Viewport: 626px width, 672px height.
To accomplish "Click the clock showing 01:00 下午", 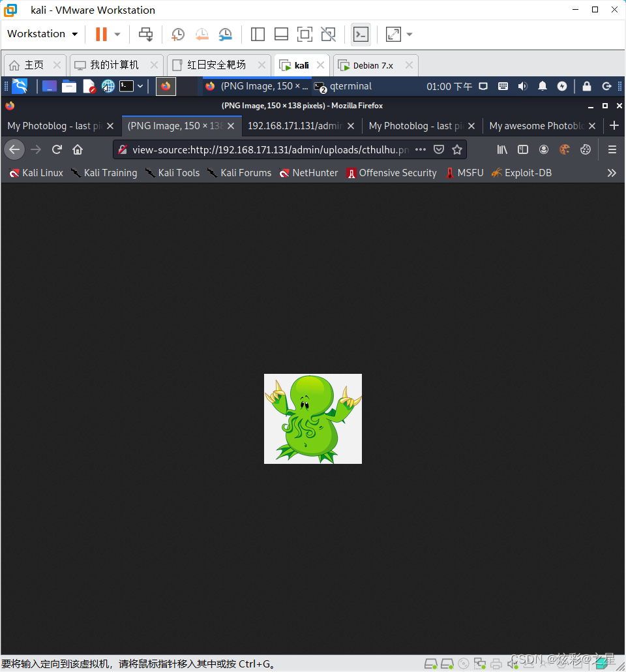I will tap(449, 87).
